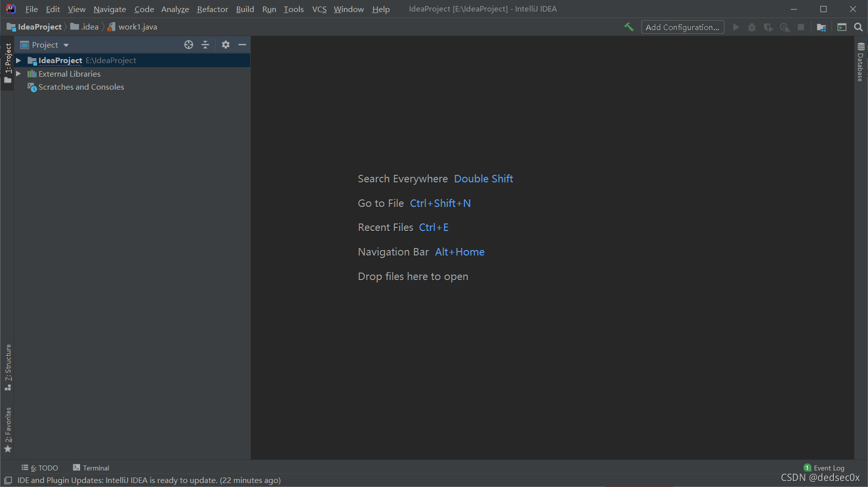Open the View menu
Image resolution: width=868 pixels, height=487 pixels.
77,9
